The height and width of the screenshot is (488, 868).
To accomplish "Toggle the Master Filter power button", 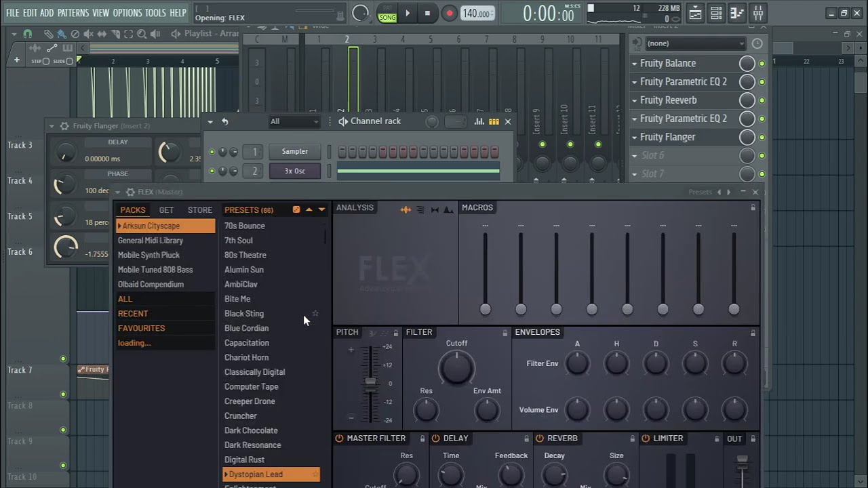I will pyautogui.click(x=339, y=439).
